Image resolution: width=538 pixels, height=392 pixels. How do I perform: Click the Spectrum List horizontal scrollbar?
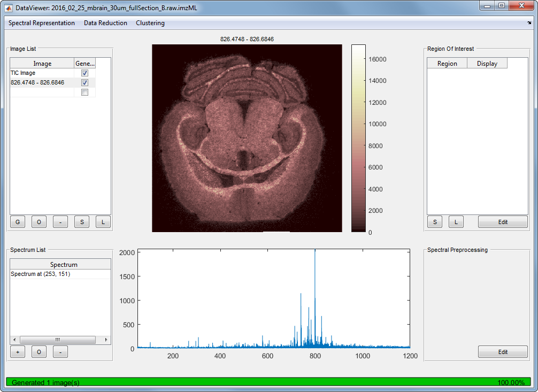coord(57,340)
